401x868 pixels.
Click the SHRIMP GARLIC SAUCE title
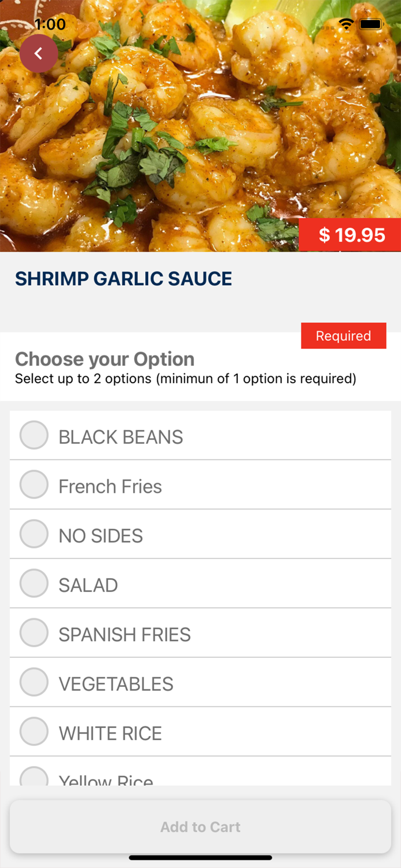coord(123,278)
